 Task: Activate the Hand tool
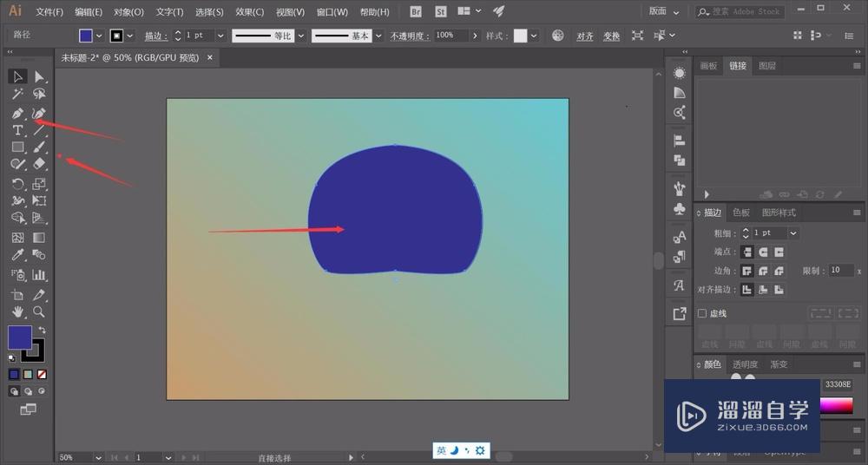point(17,311)
